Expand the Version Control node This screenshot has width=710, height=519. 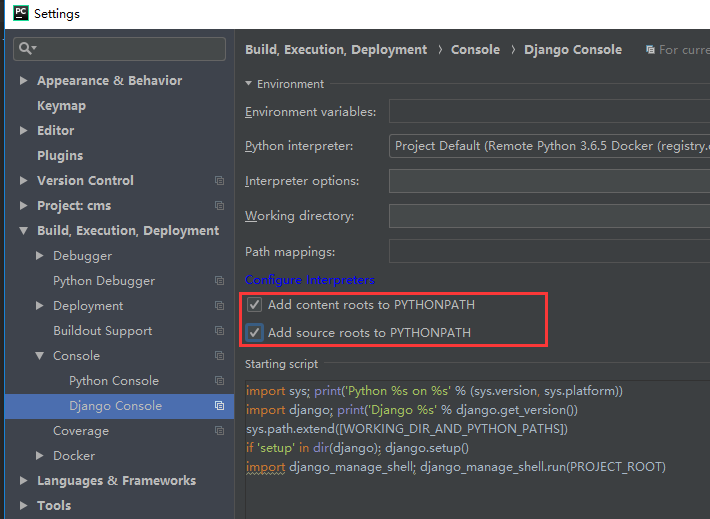point(23,181)
